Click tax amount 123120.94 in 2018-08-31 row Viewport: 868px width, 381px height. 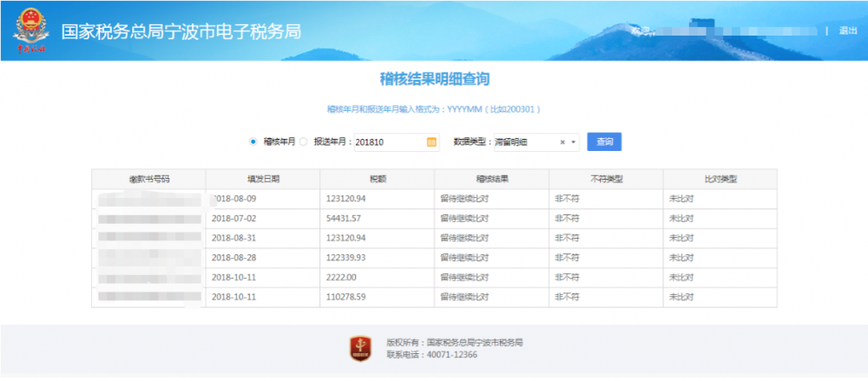click(346, 238)
